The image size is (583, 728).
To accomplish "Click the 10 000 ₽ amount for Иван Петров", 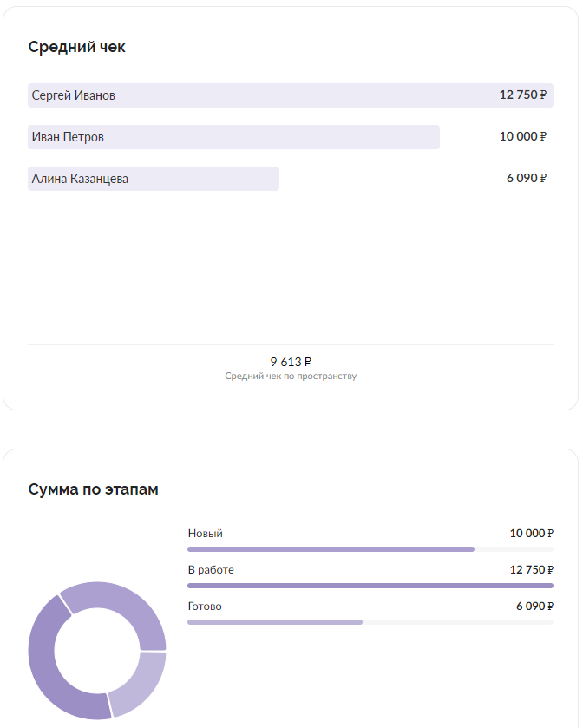I will pyautogui.click(x=522, y=136).
